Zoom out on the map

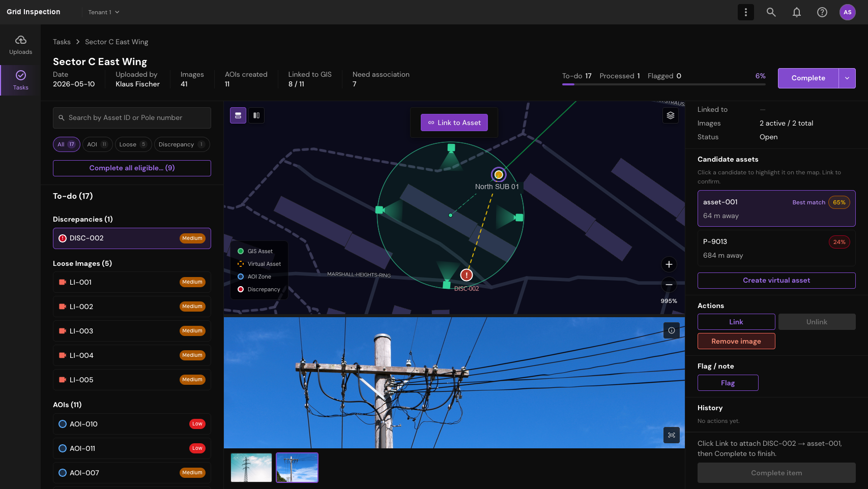pos(669,285)
